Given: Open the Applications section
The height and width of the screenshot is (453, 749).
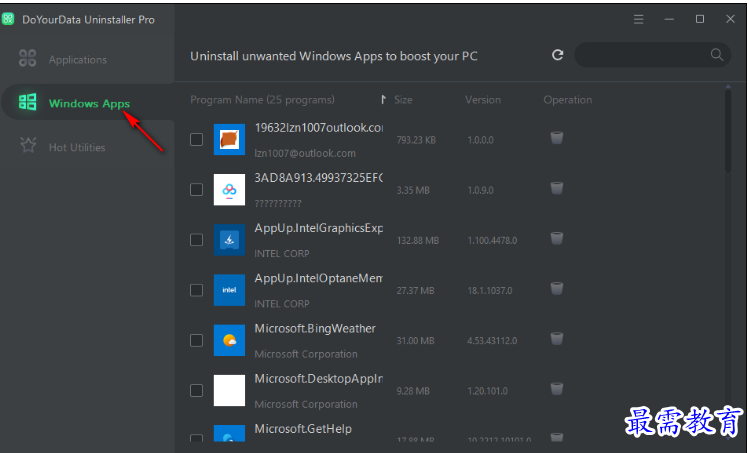Looking at the screenshot, I should click(x=77, y=60).
